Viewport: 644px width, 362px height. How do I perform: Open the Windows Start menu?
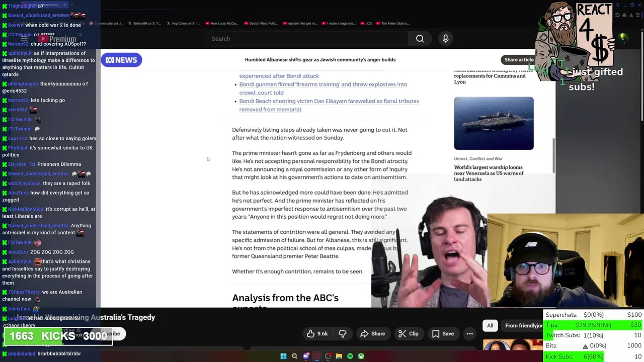tap(283, 356)
